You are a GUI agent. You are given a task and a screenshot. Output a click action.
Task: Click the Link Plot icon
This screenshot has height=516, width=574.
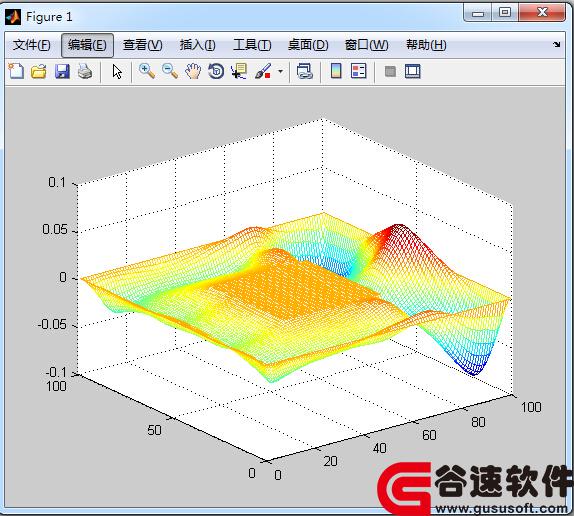[304, 71]
